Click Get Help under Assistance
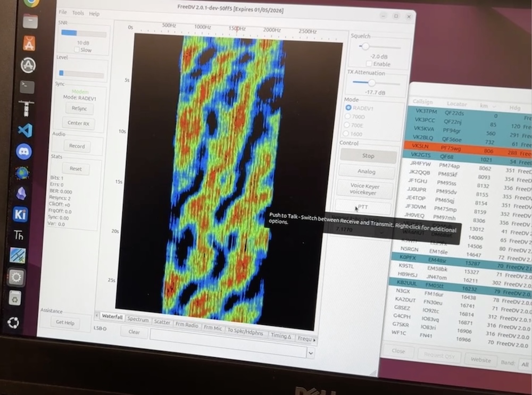The width and height of the screenshot is (532, 395). pyautogui.click(x=65, y=323)
